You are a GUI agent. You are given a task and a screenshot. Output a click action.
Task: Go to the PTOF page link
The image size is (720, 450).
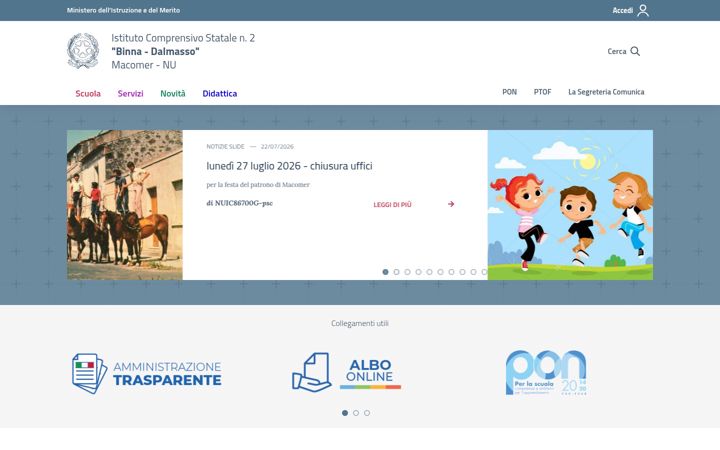pos(542,92)
